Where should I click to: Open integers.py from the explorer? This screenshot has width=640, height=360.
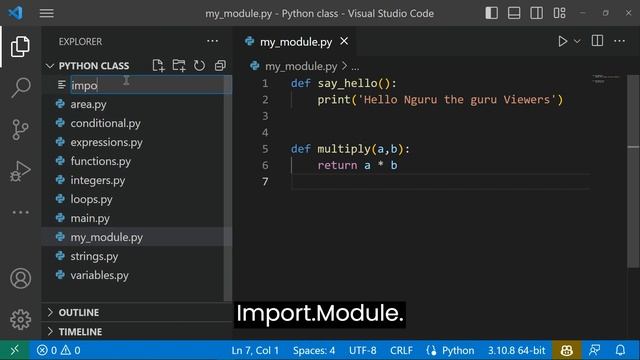click(98, 180)
